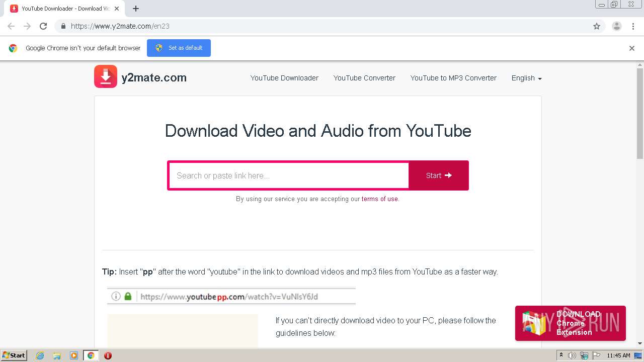Click the Show desktop button in taskbar

pos(638,355)
